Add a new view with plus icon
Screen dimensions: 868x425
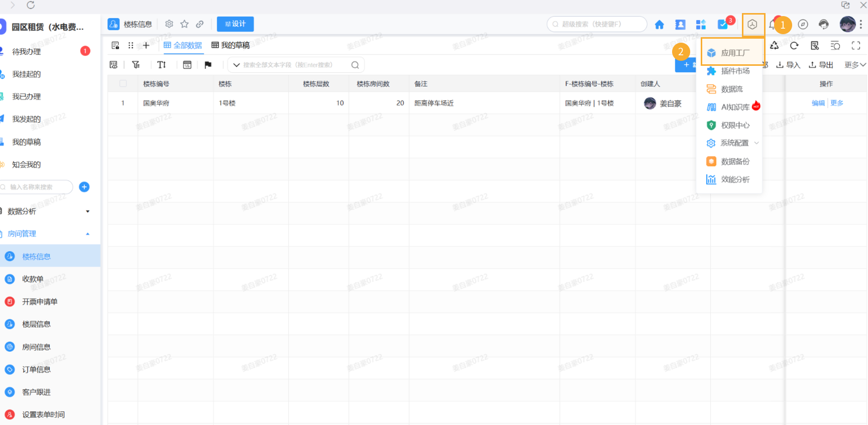coord(146,45)
